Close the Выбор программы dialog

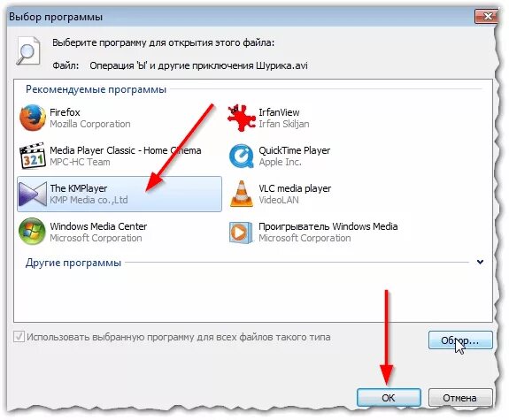[486, 16]
